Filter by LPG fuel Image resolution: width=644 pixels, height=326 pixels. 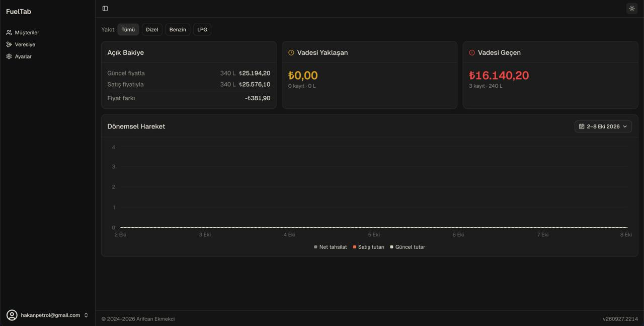(x=202, y=30)
